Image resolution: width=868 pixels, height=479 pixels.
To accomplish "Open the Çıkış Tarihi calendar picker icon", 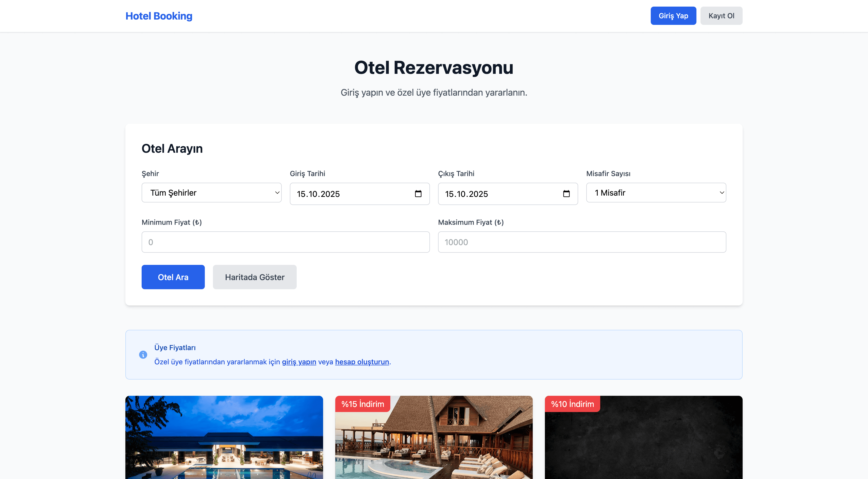I will coord(566,194).
